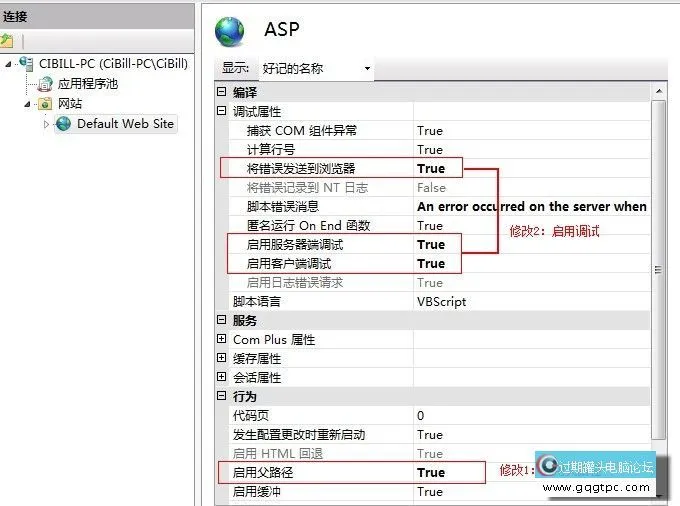Expand the Default Web Site tree node
Image resolution: width=680 pixels, height=506 pixels.
click(45, 124)
